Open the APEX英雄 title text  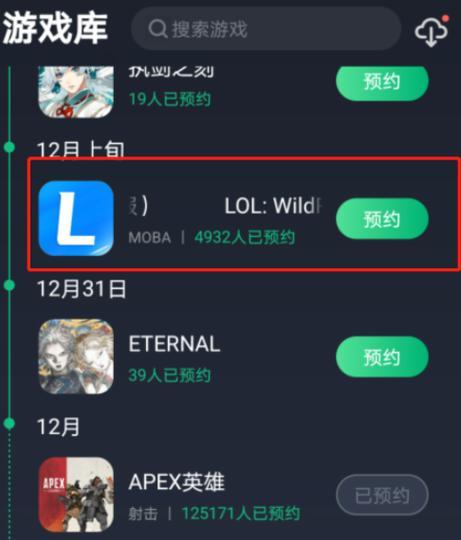tap(176, 482)
